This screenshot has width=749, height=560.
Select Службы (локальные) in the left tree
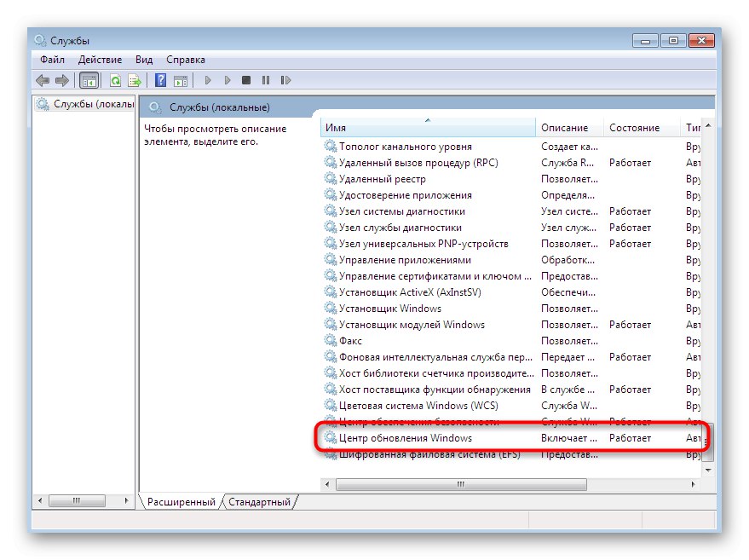tap(85, 102)
